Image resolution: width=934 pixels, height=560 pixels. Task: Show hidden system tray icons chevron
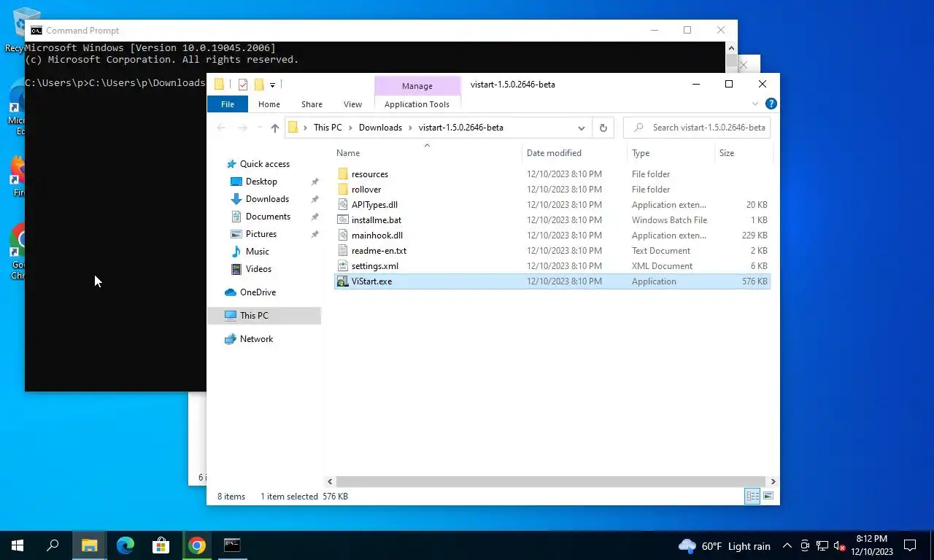pyautogui.click(x=787, y=545)
